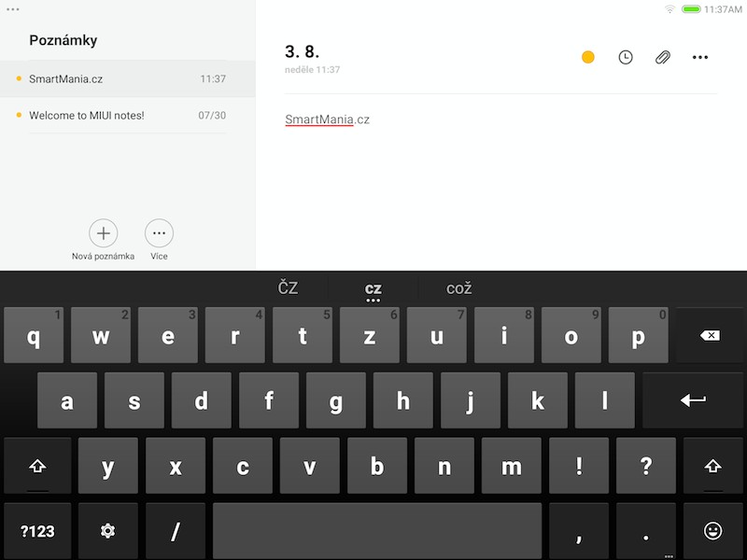Tap the p key

[x=639, y=336]
